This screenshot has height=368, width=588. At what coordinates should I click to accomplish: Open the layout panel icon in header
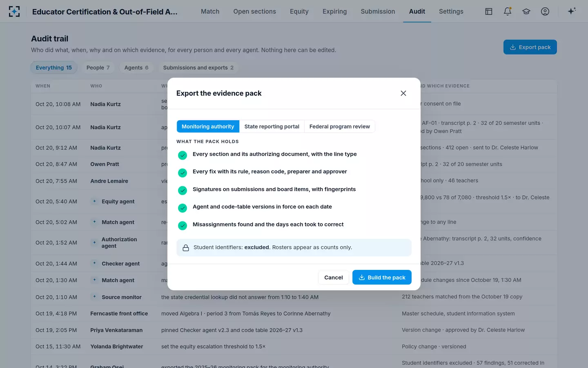489,11
